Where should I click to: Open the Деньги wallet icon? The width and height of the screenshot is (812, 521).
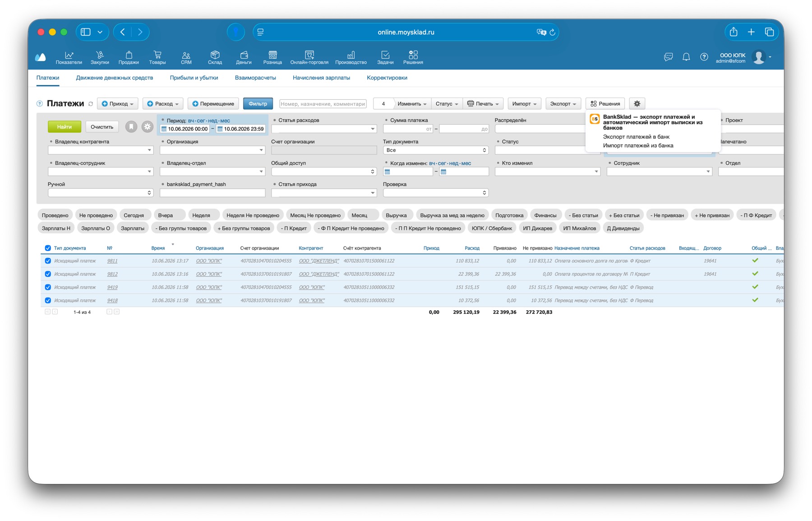coord(244,55)
